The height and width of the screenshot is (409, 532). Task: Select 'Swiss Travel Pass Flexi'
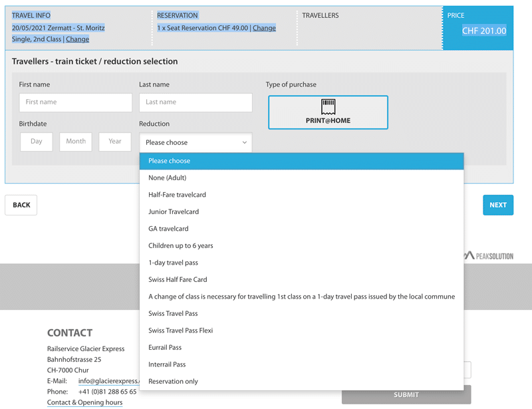pos(301,331)
